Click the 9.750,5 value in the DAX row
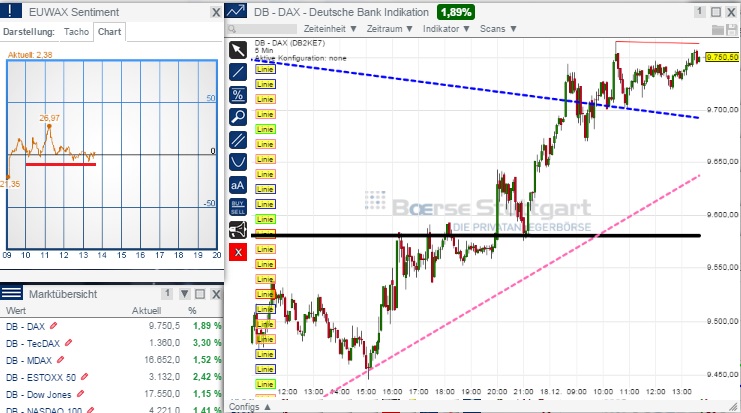The height and width of the screenshot is (413, 741). click(x=164, y=326)
